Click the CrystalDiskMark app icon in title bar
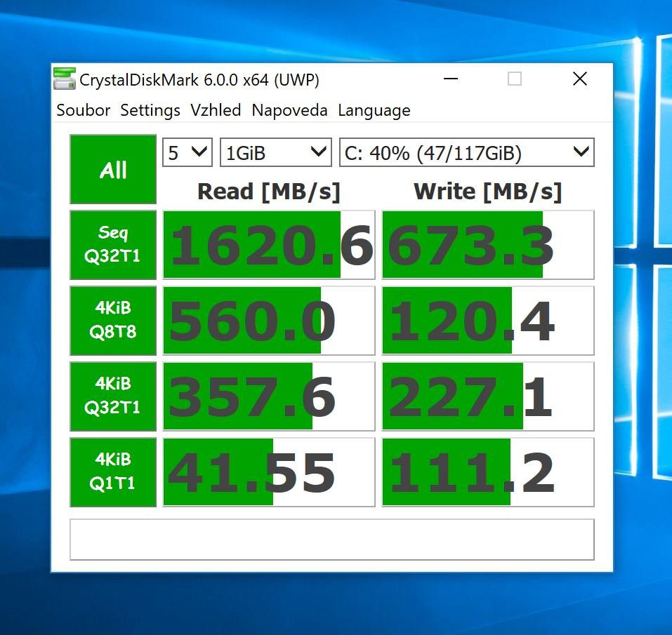Image resolution: width=672 pixels, height=635 pixels. (65, 79)
